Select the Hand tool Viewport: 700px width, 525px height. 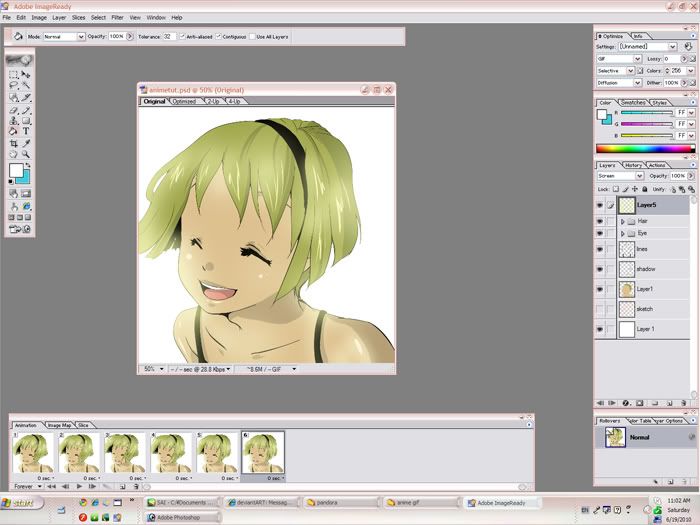14,154
